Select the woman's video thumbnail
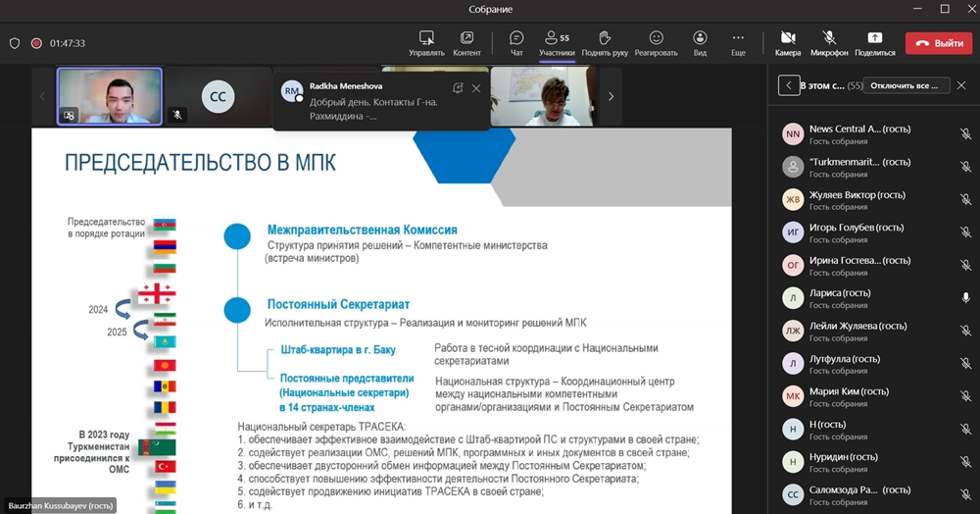This screenshot has height=514, width=980. [544, 96]
